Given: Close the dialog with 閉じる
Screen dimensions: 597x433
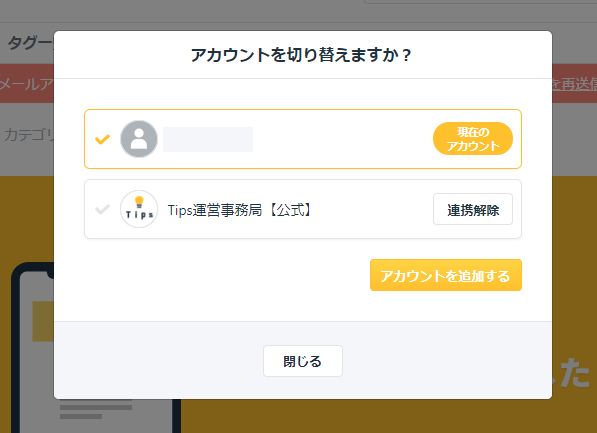Looking at the screenshot, I should (303, 361).
